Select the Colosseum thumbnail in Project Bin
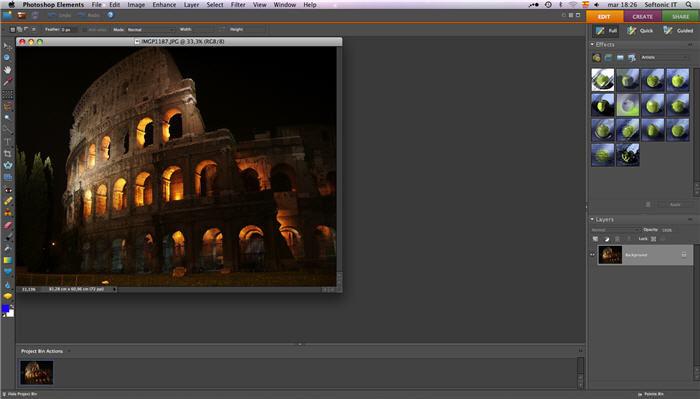Screen dimensions: 700x399 [x=37, y=373]
